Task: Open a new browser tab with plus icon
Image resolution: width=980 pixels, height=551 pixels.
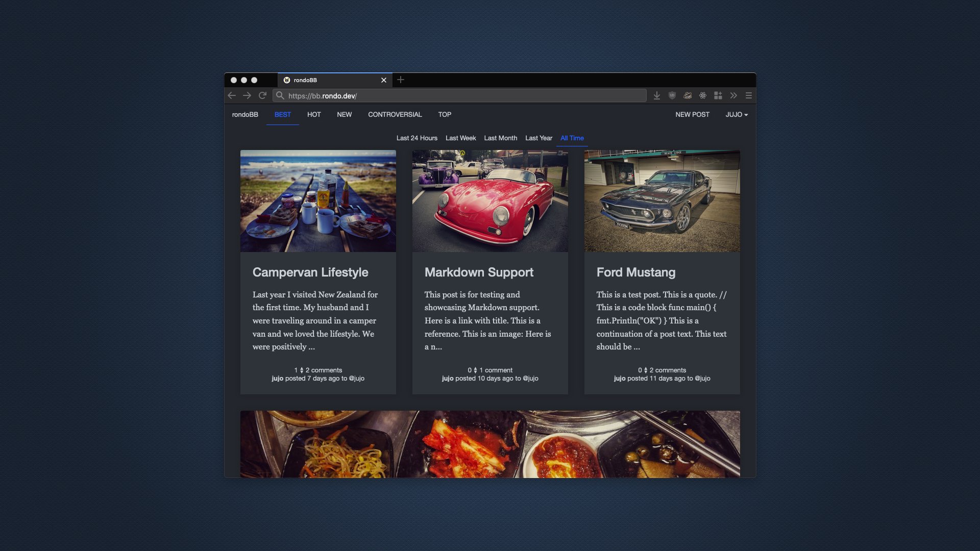Action: click(x=401, y=80)
